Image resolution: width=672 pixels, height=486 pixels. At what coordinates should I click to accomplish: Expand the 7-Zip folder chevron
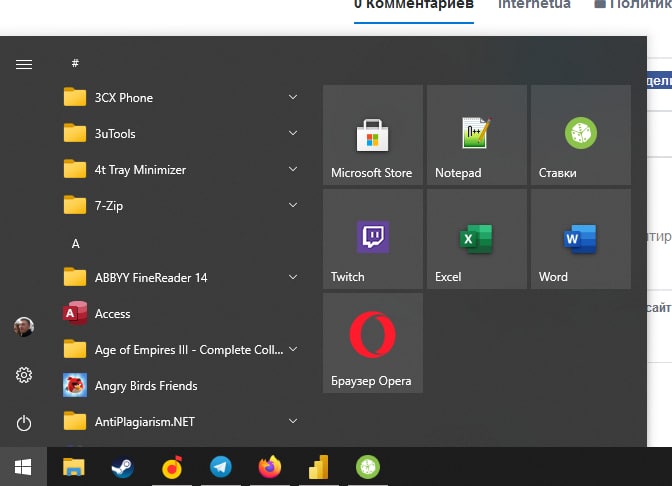point(293,205)
